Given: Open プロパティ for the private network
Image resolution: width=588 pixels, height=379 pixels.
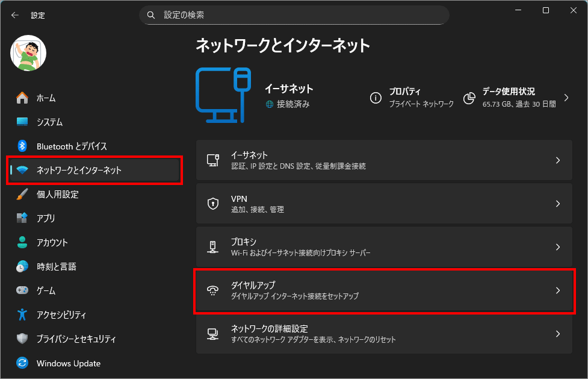Looking at the screenshot, I should coord(412,98).
